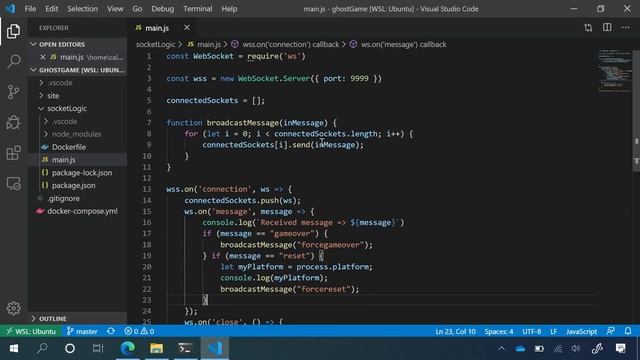Image resolution: width=640 pixels, height=360 pixels.
Task: Open the errors and warnings count
Action: point(139,331)
